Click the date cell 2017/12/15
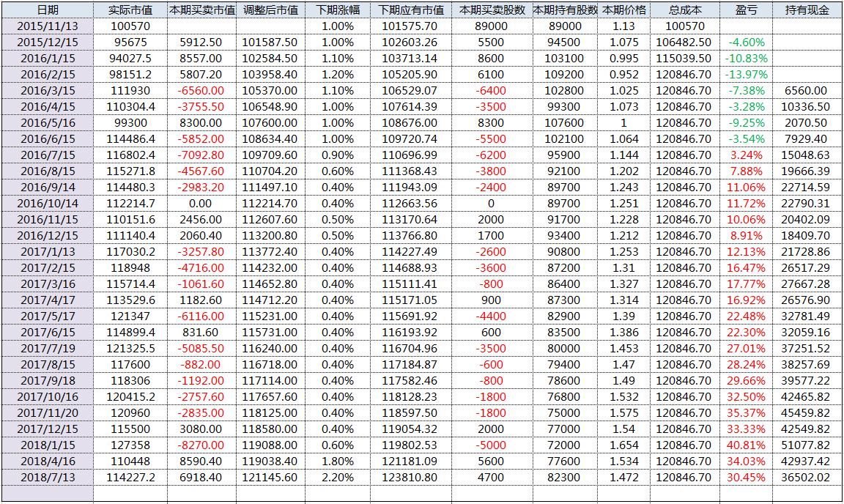The image size is (844, 504). coord(48,429)
